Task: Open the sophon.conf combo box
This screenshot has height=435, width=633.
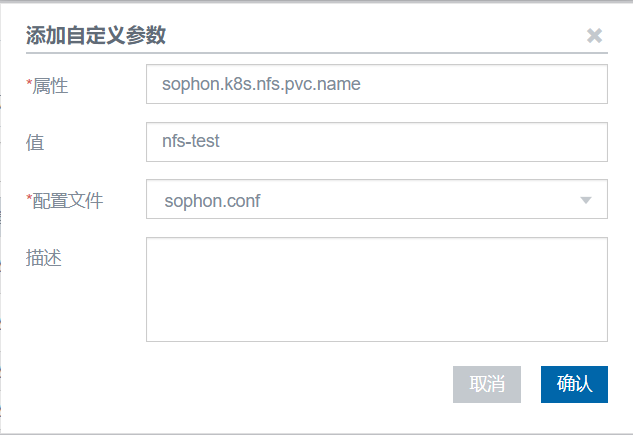Action: coord(376,200)
